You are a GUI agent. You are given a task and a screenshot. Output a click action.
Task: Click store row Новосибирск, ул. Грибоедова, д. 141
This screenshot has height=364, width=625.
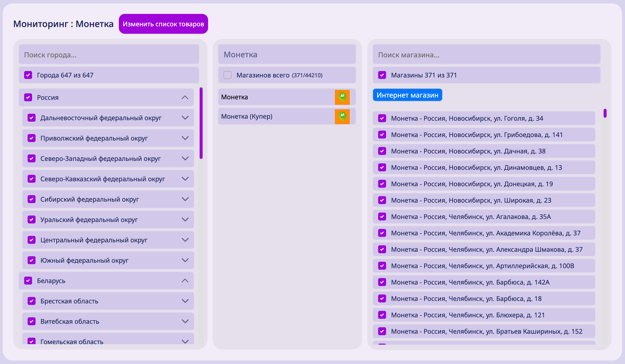tap(484, 135)
